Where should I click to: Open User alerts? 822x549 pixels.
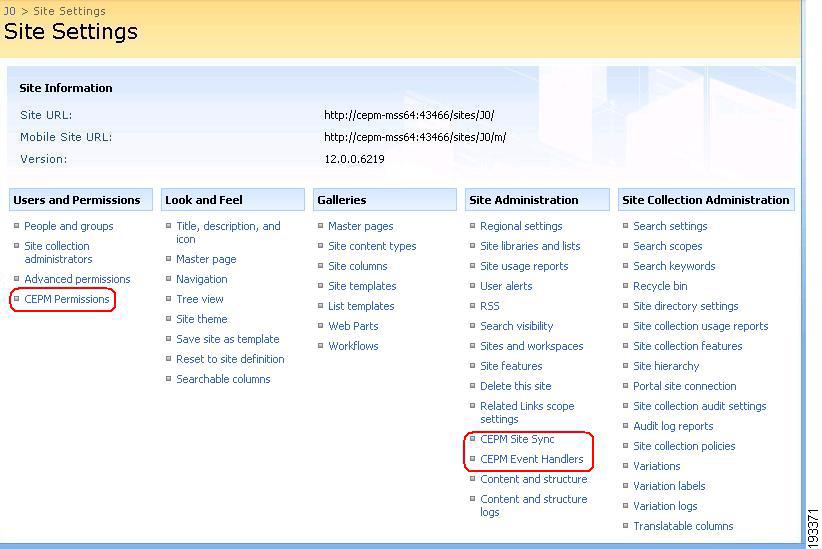pyautogui.click(x=506, y=286)
